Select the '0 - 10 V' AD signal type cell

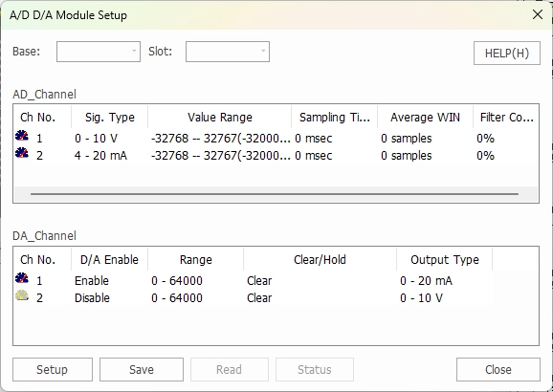(x=96, y=139)
